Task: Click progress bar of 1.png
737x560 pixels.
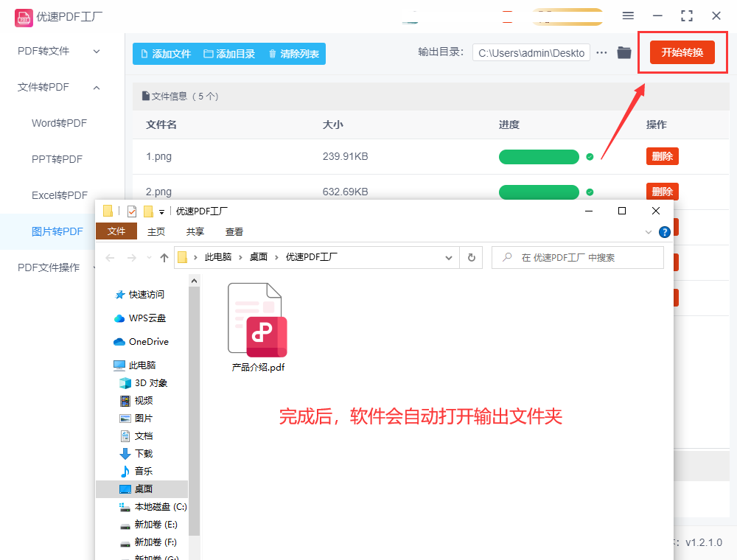Action: pyautogui.click(x=539, y=157)
